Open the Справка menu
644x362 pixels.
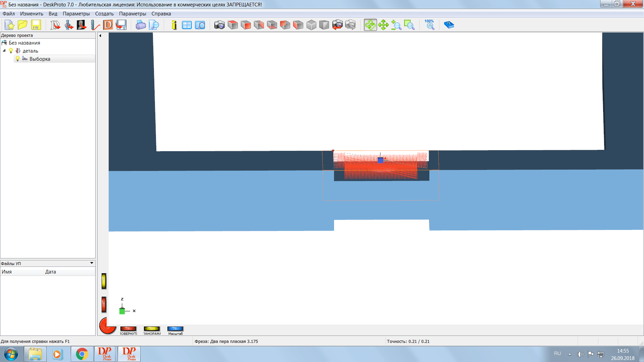tap(161, 14)
